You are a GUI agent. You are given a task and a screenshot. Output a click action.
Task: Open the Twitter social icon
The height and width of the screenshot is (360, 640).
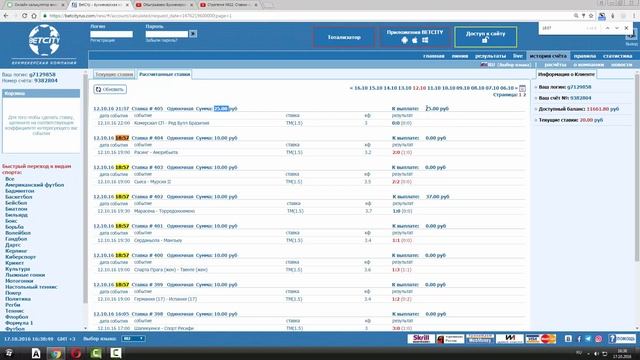[588, 339]
